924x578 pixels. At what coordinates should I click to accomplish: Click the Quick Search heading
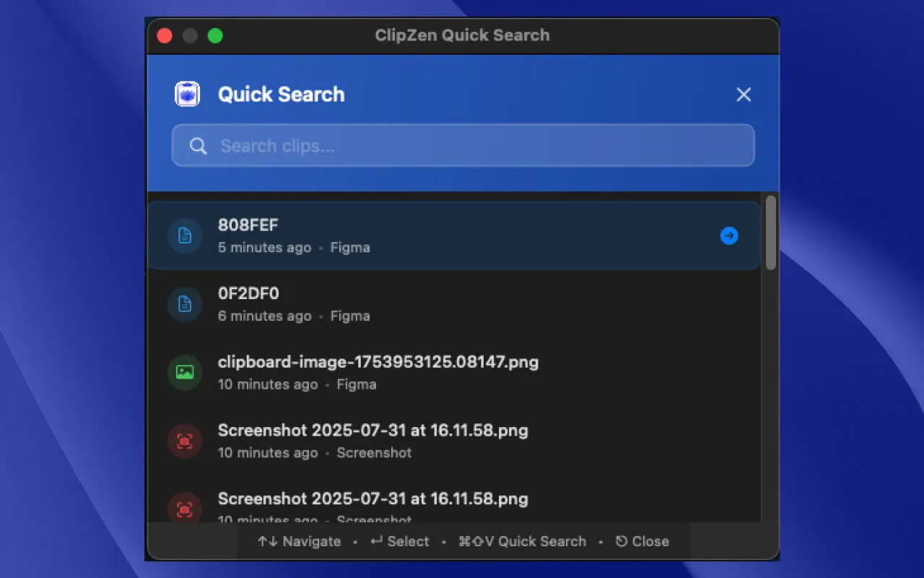(x=282, y=95)
